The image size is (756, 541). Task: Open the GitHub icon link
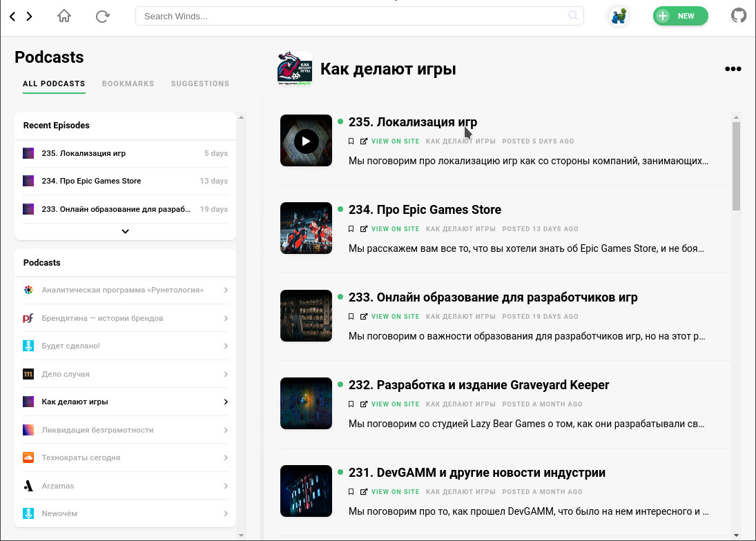739,15
